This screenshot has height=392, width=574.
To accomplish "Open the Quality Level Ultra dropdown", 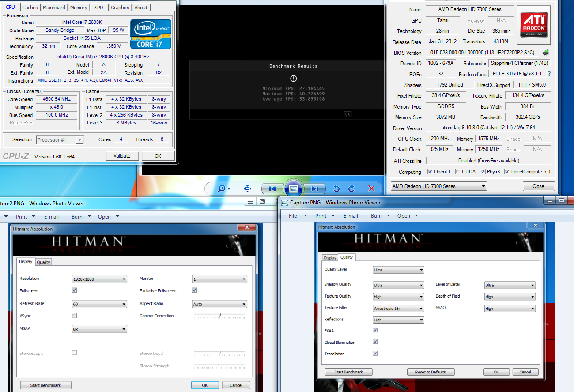I will 398,270.
